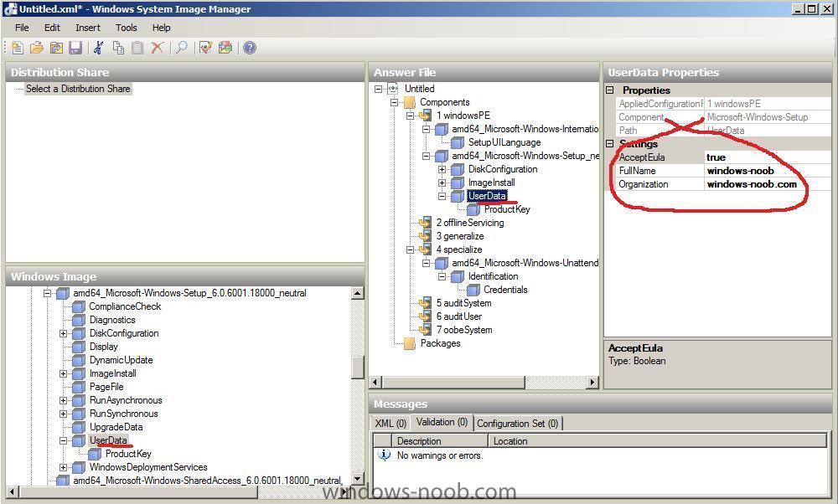Click the Paste clipboard icon
This screenshot has height=504, width=838.
click(137, 48)
